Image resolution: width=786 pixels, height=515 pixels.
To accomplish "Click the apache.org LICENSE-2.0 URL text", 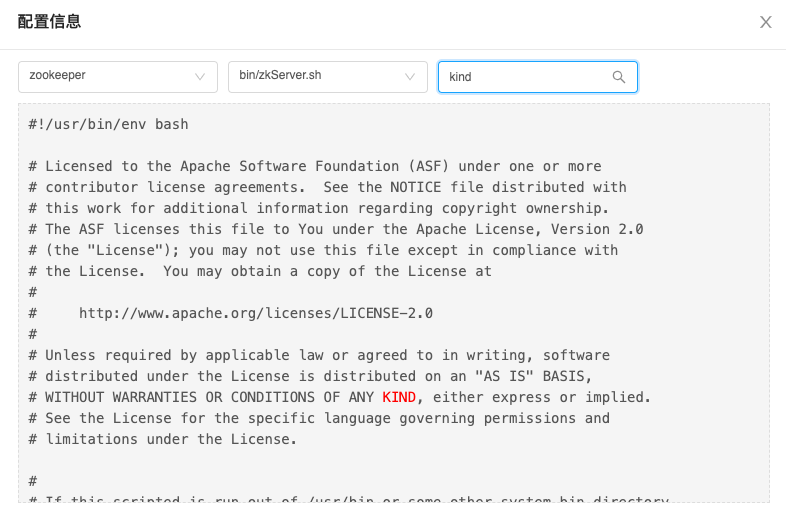I will click(255, 313).
